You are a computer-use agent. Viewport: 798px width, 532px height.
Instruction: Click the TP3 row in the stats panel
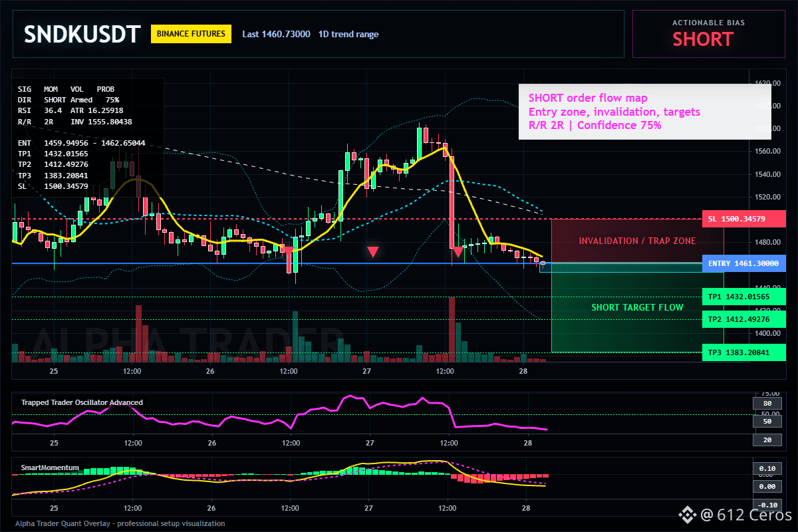pos(53,175)
